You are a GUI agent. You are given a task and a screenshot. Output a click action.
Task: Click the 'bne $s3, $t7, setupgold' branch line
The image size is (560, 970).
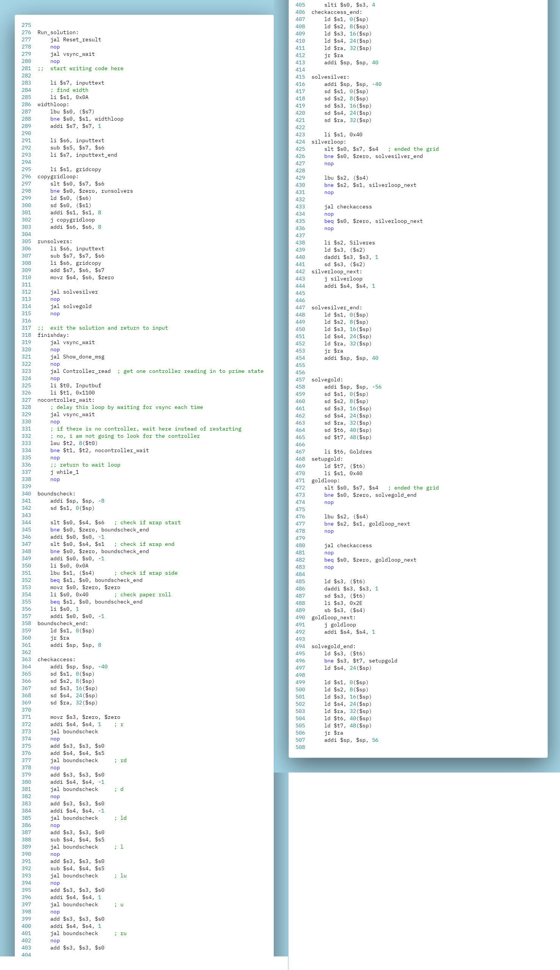tap(361, 661)
